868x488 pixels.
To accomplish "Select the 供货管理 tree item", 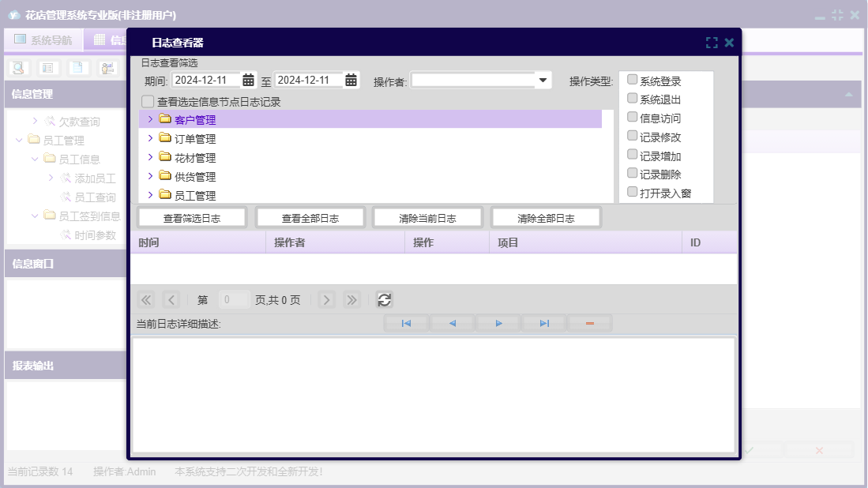I will [195, 177].
